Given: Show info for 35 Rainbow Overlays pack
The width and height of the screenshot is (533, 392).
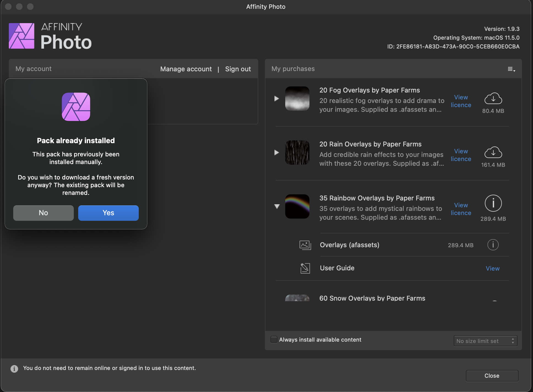Looking at the screenshot, I should [x=493, y=203].
